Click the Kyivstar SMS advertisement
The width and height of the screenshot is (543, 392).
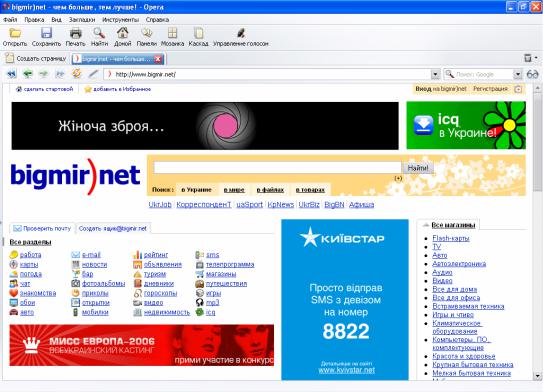(x=345, y=300)
